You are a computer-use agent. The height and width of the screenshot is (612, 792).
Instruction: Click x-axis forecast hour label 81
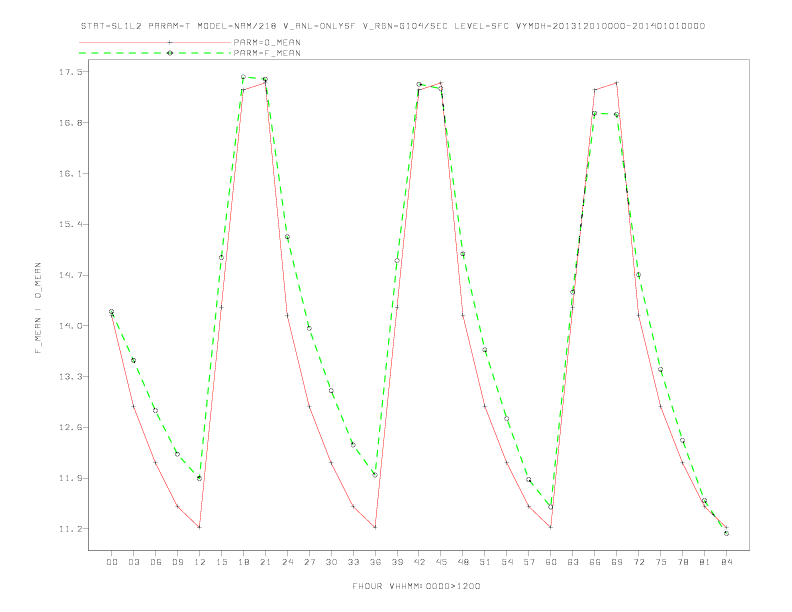(x=705, y=562)
